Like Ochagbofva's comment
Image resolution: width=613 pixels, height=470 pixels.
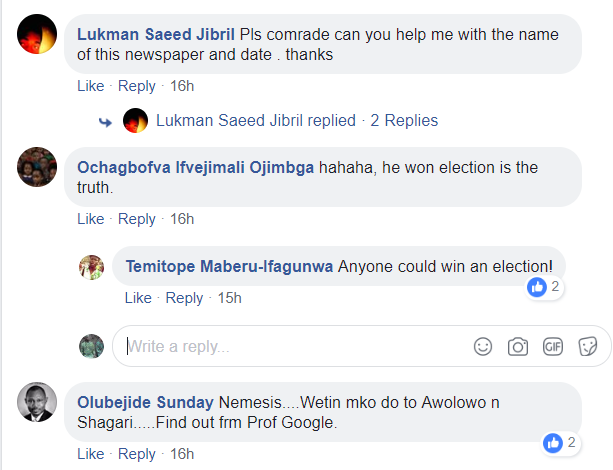click(90, 218)
